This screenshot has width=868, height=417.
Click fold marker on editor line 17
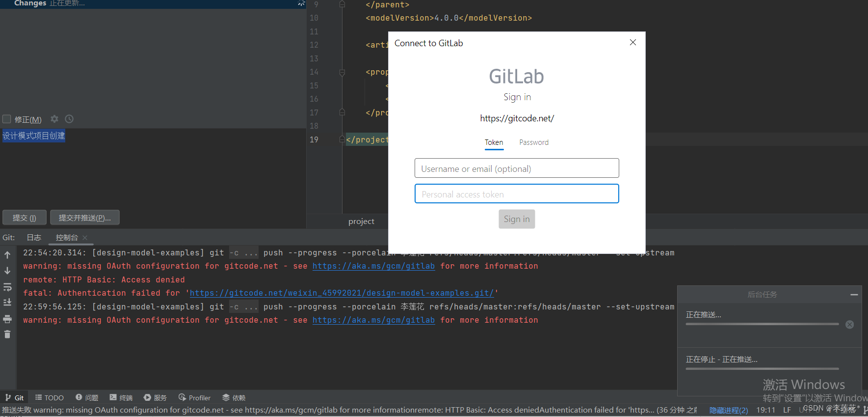click(342, 112)
